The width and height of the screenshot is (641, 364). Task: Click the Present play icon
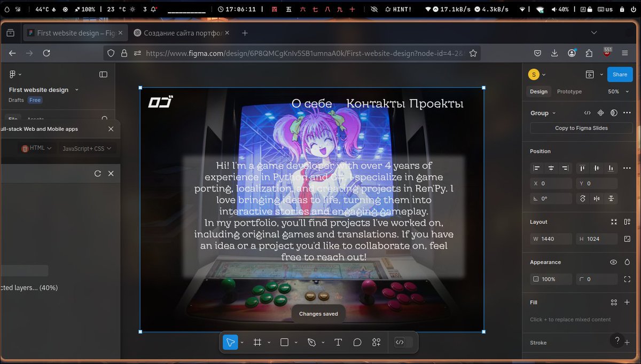(590, 75)
